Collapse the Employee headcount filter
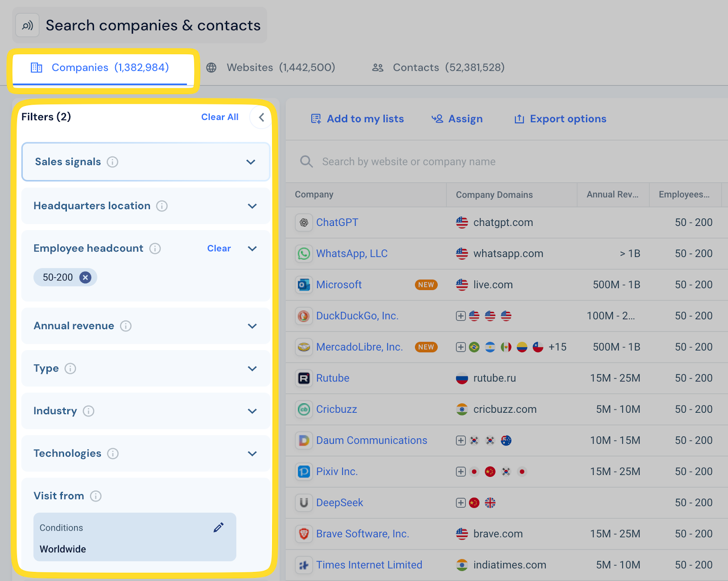The image size is (728, 581). (x=252, y=248)
